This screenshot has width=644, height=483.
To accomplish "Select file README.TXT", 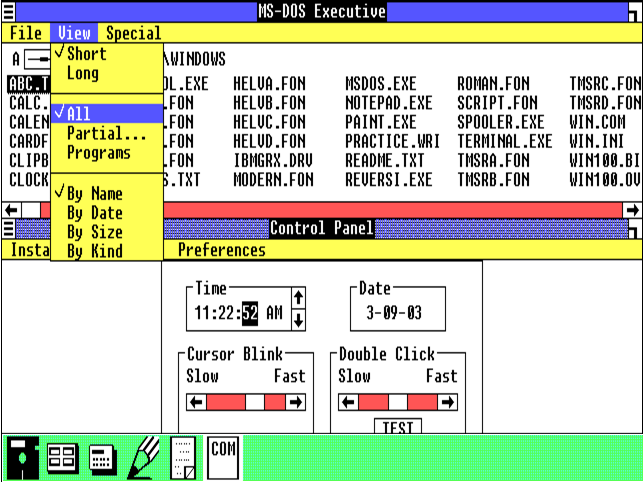I will pyautogui.click(x=384, y=160).
